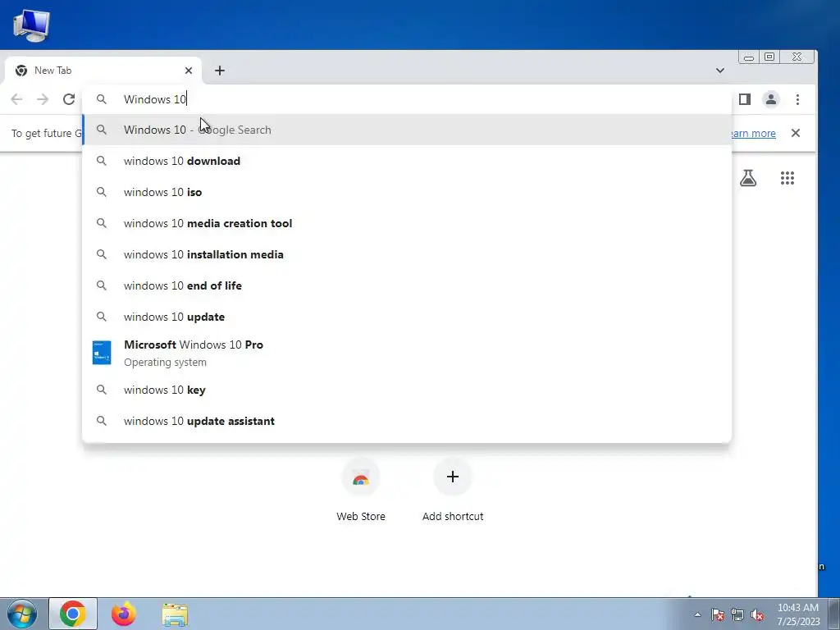
Task: Restore down the Chrome window
Action: click(769, 57)
